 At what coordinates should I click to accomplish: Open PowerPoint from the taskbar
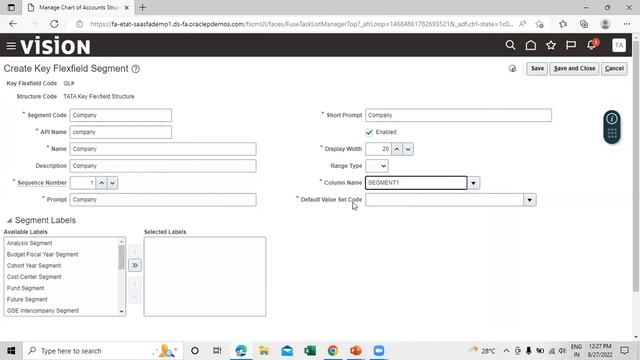[356, 351]
